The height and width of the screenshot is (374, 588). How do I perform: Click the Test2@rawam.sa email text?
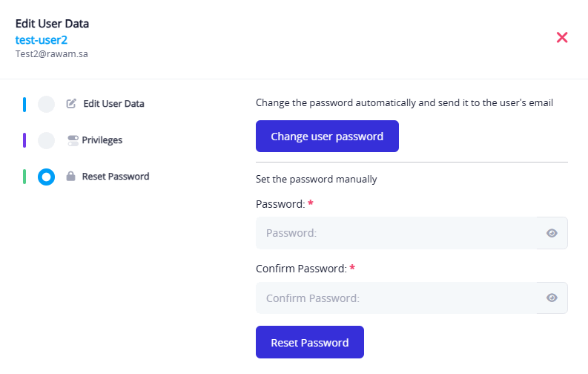click(x=52, y=53)
